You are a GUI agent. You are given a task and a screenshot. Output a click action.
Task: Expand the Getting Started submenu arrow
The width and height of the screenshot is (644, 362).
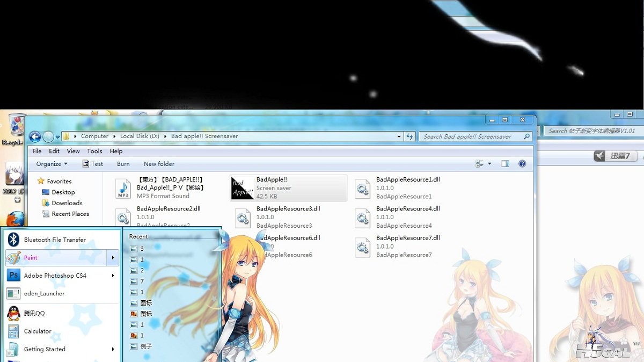(113, 349)
